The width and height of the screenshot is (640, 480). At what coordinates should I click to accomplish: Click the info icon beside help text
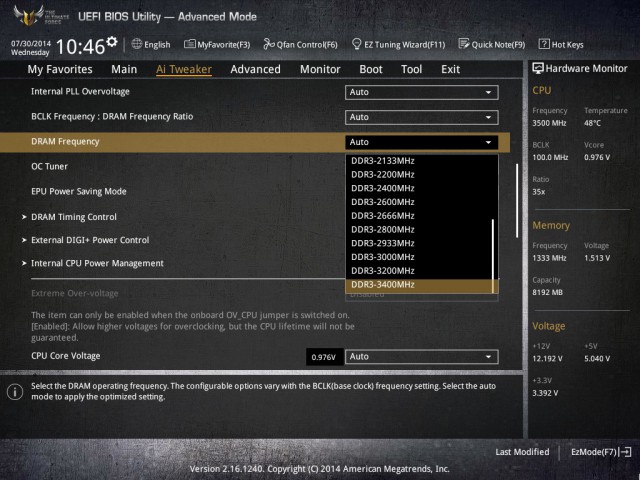pyautogui.click(x=15, y=392)
